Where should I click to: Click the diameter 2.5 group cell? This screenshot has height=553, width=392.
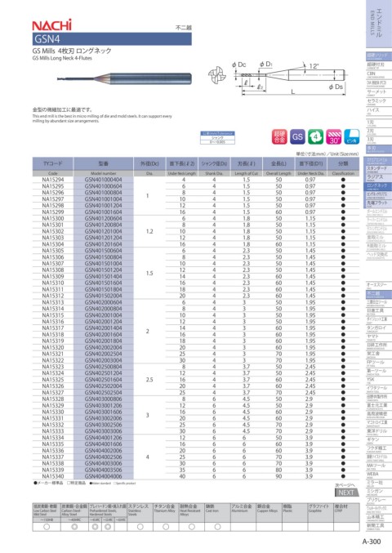pyautogui.click(x=149, y=380)
